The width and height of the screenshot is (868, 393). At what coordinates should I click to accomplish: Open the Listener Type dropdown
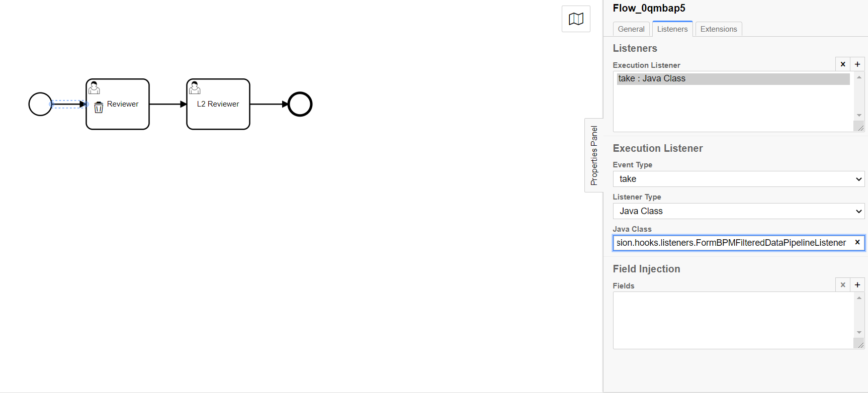[738, 211]
